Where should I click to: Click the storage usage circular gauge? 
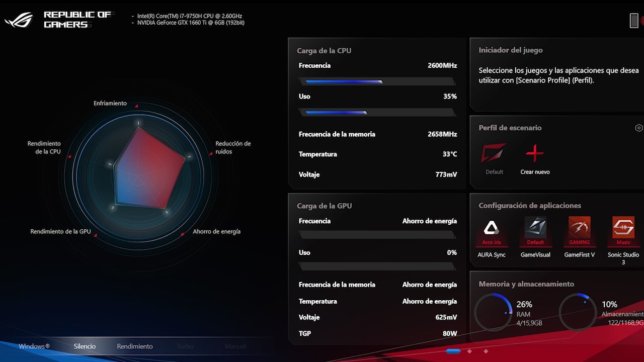click(x=578, y=312)
